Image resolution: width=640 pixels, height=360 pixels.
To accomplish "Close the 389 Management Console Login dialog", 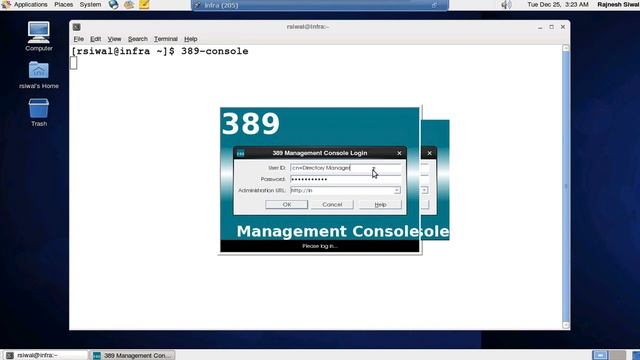I will (x=399, y=153).
